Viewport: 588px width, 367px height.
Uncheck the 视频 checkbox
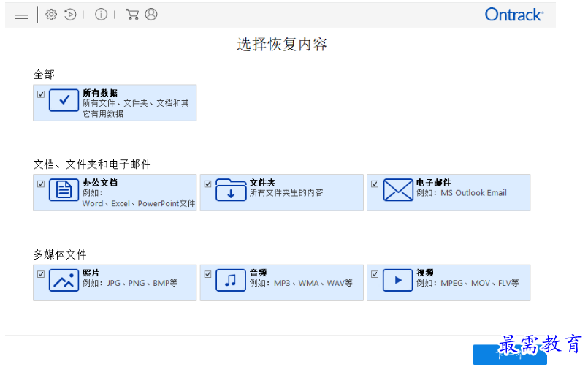(x=375, y=274)
